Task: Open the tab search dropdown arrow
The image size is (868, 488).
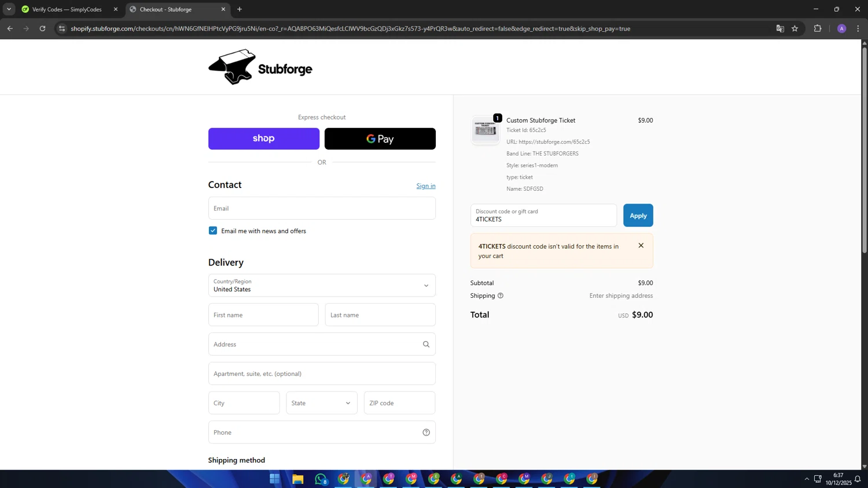Action: [9, 9]
